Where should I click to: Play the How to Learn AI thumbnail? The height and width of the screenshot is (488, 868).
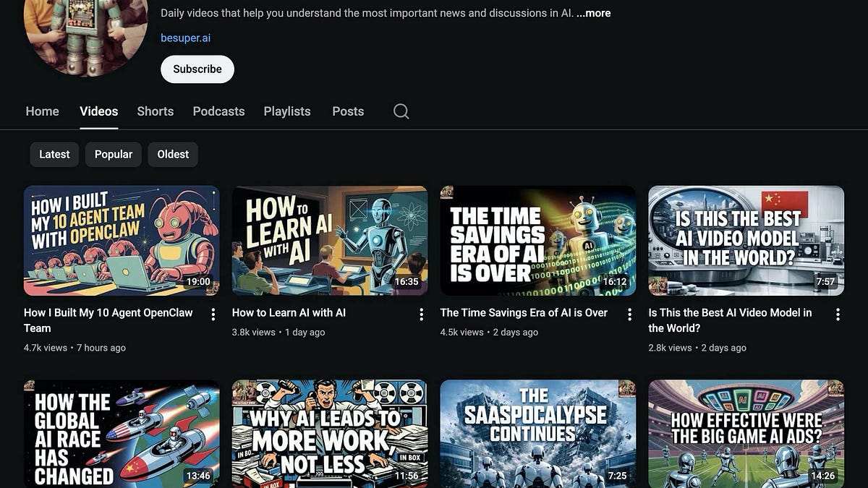click(330, 241)
